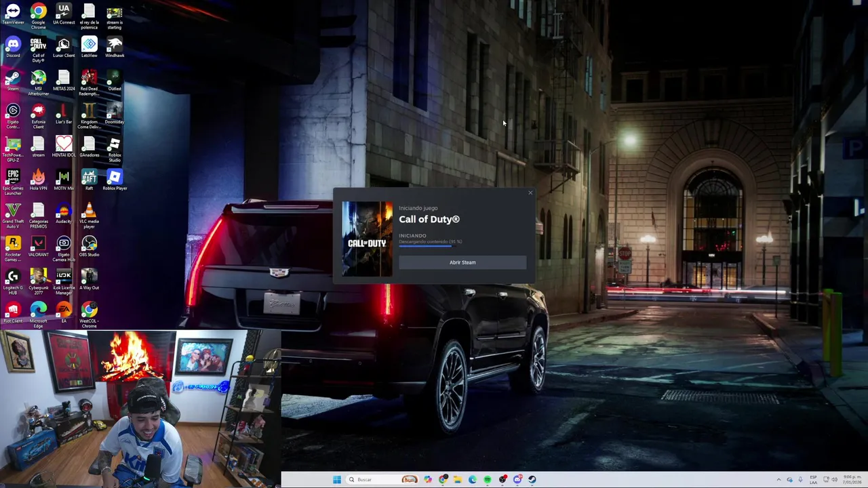Screen dimensions: 868x488
Task: Select the Discord desktop shortcut
Action: point(13,48)
